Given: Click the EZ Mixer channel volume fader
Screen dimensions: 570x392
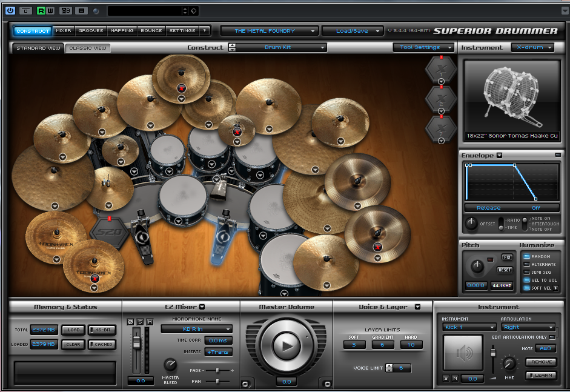Looking at the screenshot, I should pos(137,341).
